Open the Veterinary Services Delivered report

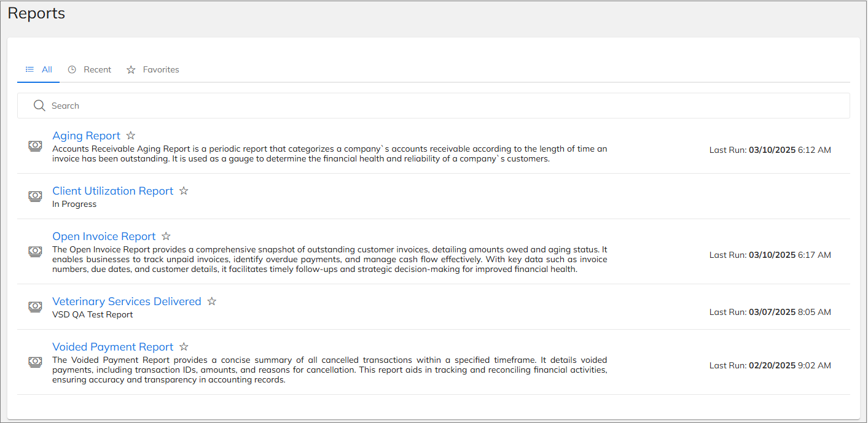click(x=127, y=301)
